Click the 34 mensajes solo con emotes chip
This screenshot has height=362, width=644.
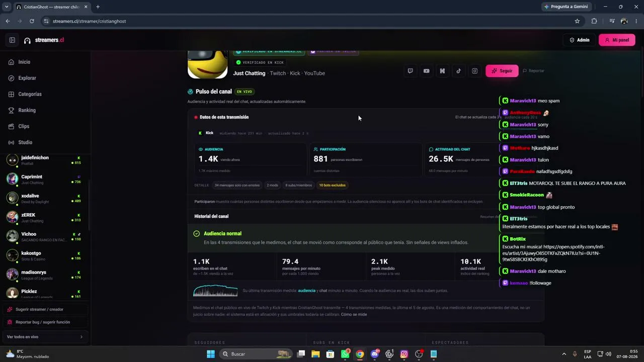pos(237,186)
